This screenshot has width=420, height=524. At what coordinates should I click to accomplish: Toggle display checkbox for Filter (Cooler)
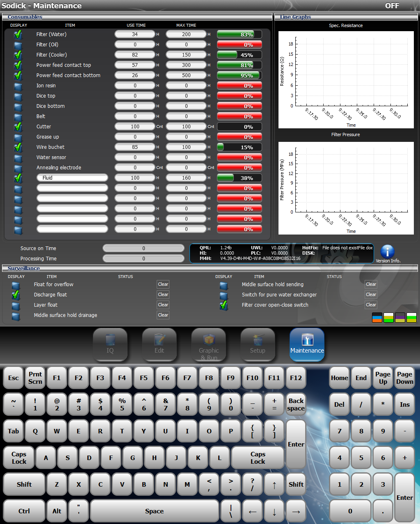point(18,55)
